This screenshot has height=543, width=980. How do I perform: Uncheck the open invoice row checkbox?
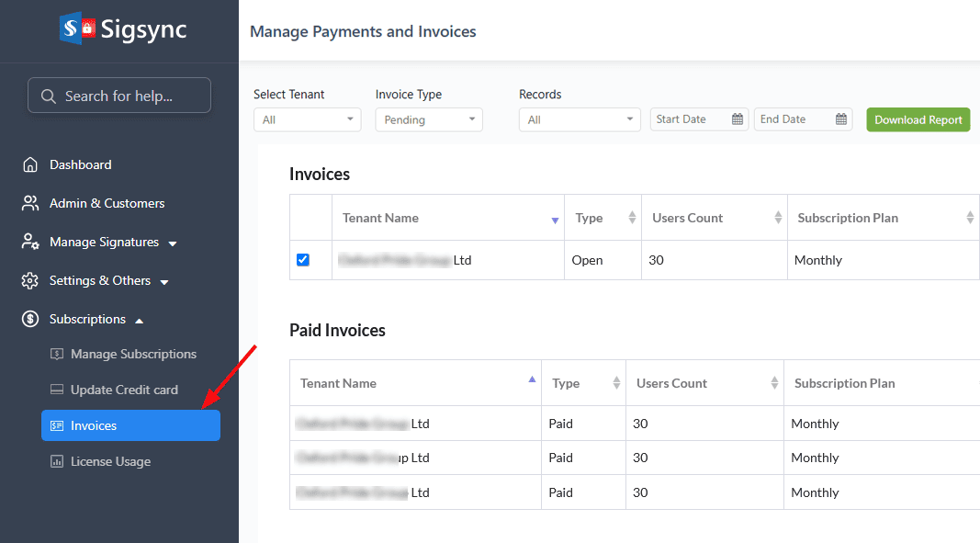303,260
